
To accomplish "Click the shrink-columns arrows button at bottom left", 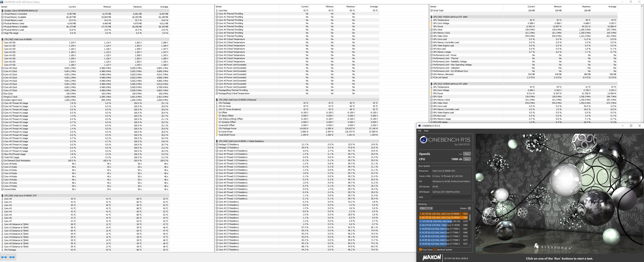I will (x=12, y=257).
